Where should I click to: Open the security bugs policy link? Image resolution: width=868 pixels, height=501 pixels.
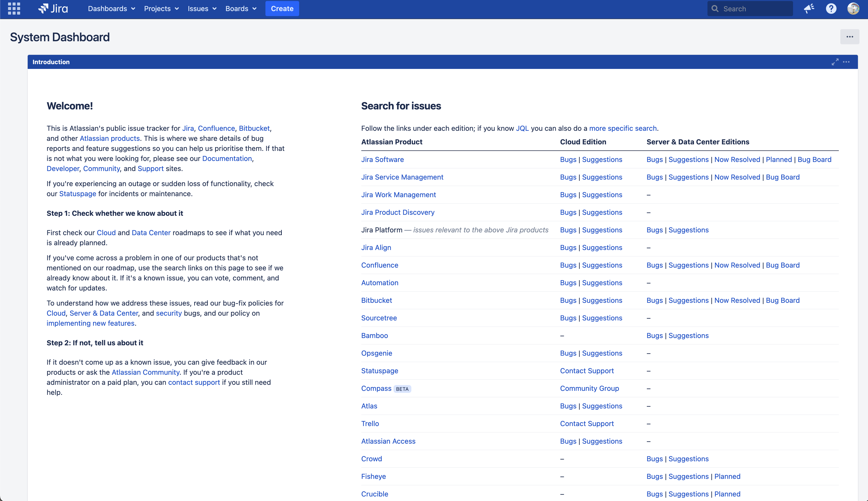tap(169, 313)
